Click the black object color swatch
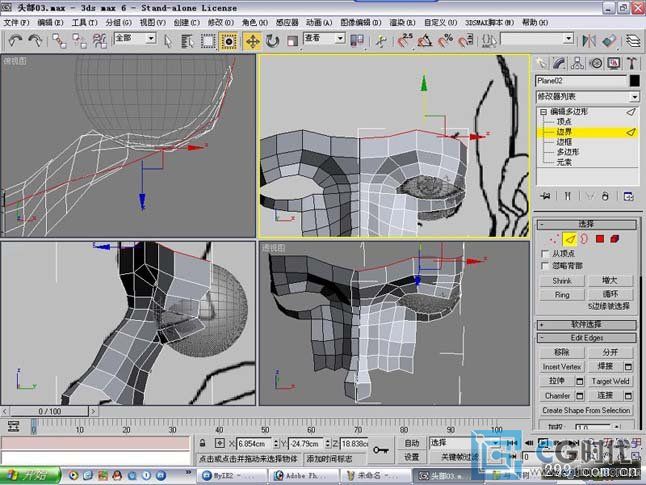This screenshot has width=646, height=485. tap(634, 81)
